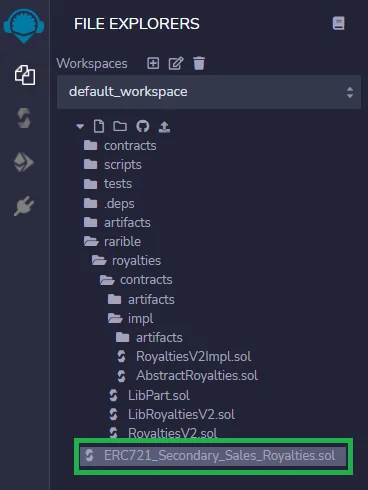Open the Remix home logo icon
This screenshot has width=368, height=490.
tap(24, 26)
